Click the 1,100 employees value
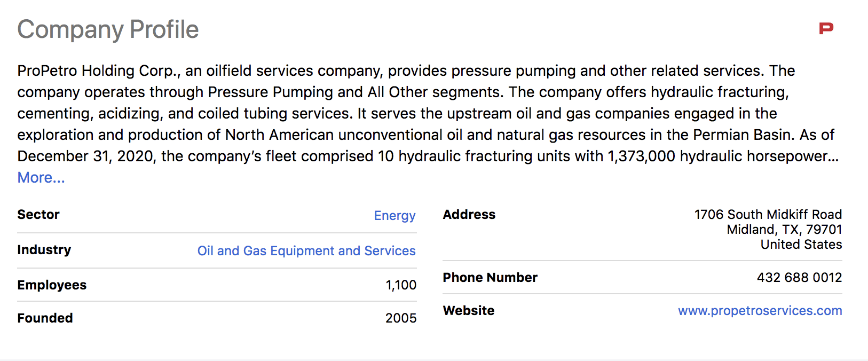868x361 pixels. (401, 285)
